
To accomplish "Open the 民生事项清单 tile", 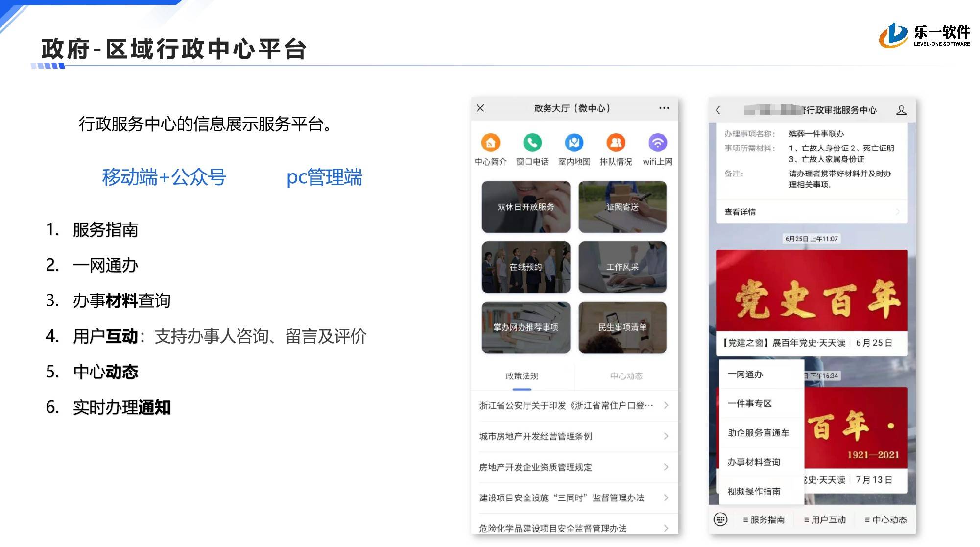I will (x=622, y=327).
